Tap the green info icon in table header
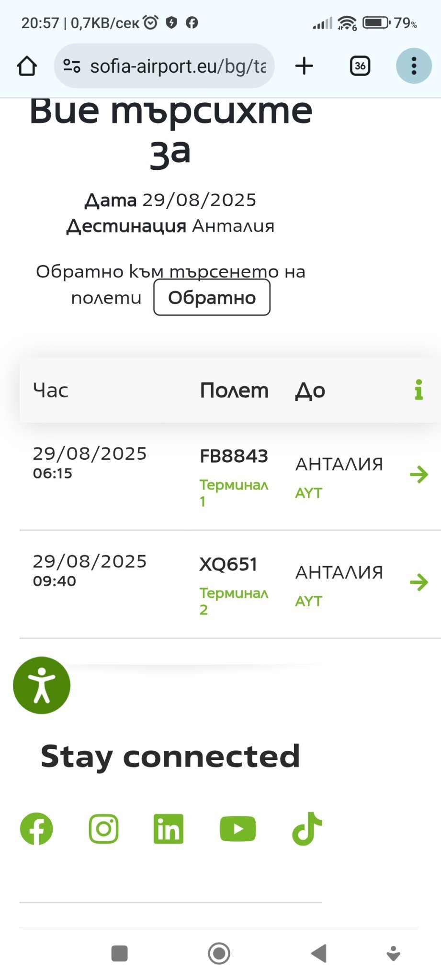 (x=418, y=390)
